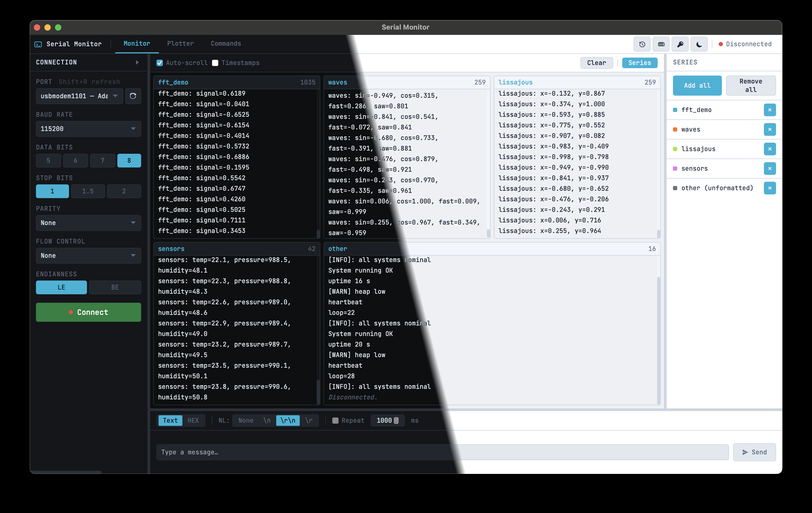
Task: Remove the other (unformatted) series with its X
Action: coord(769,188)
